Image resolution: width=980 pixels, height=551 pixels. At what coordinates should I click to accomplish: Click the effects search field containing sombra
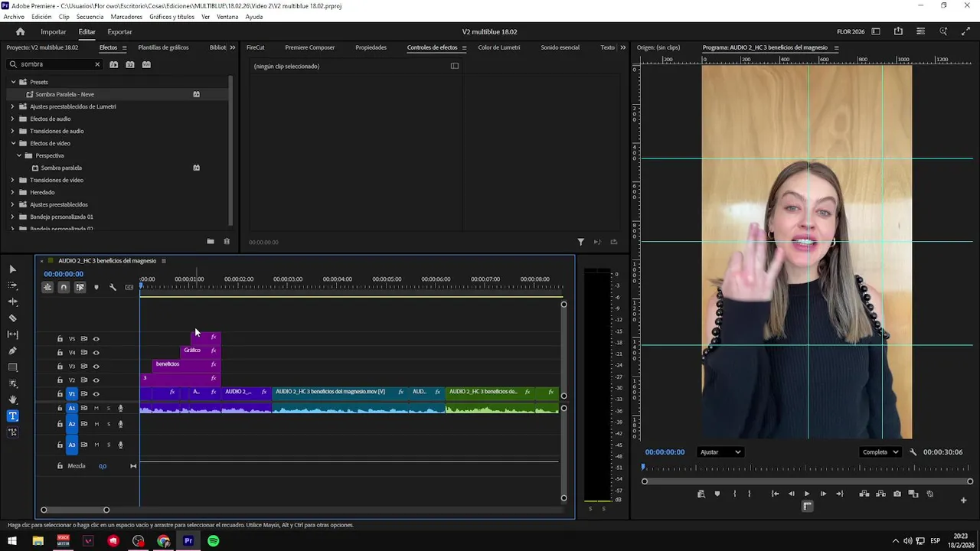55,64
